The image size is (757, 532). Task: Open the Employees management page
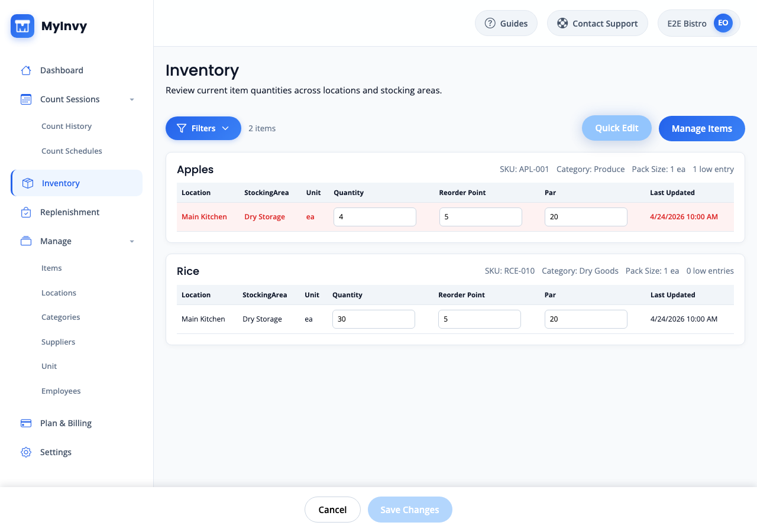click(x=61, y=391)
